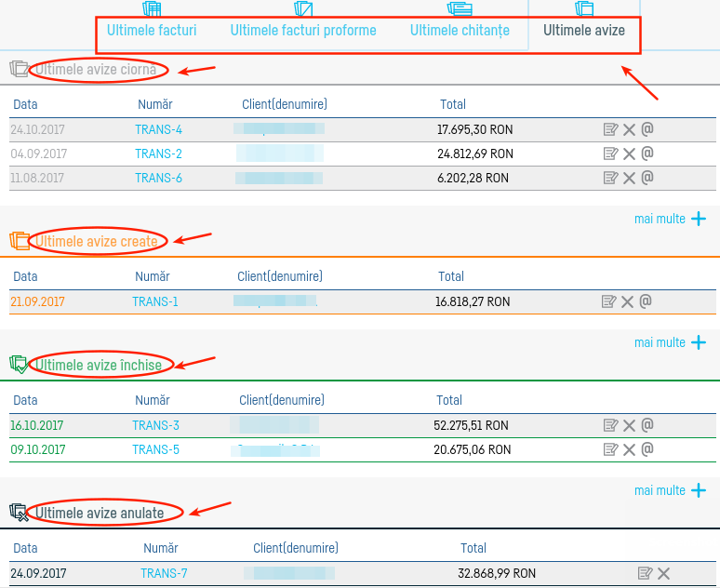Open the TRANS-1 notice link

[x=155, y=301]
